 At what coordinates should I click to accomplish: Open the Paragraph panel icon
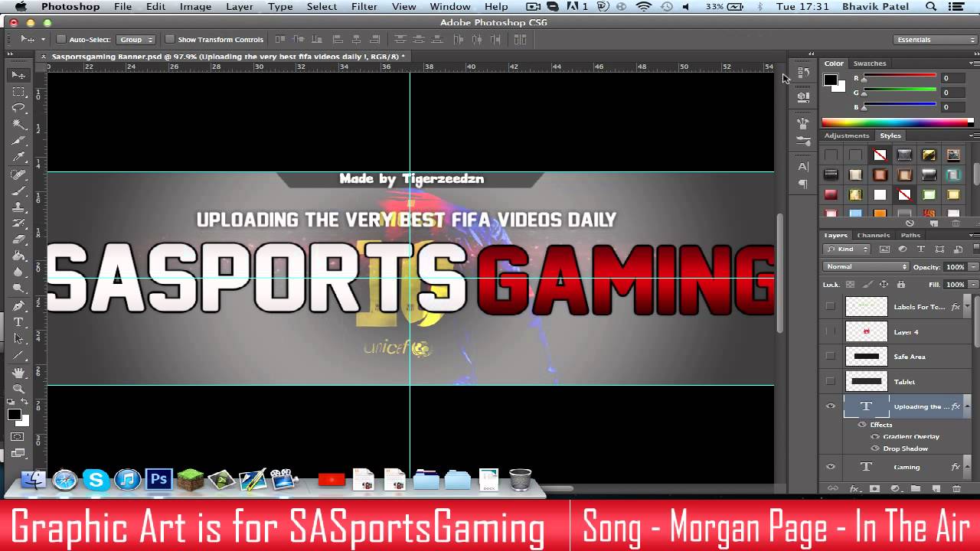pos(803,184)
